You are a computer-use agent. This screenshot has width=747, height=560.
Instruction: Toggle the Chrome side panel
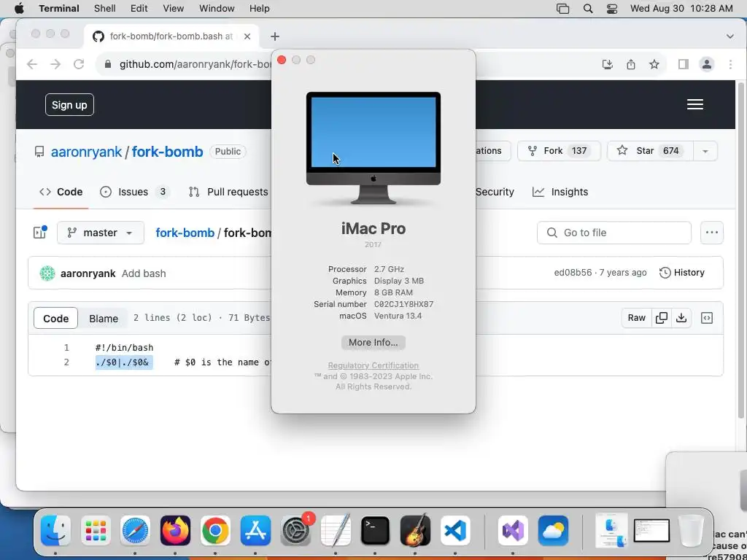(x=683, y=64)
